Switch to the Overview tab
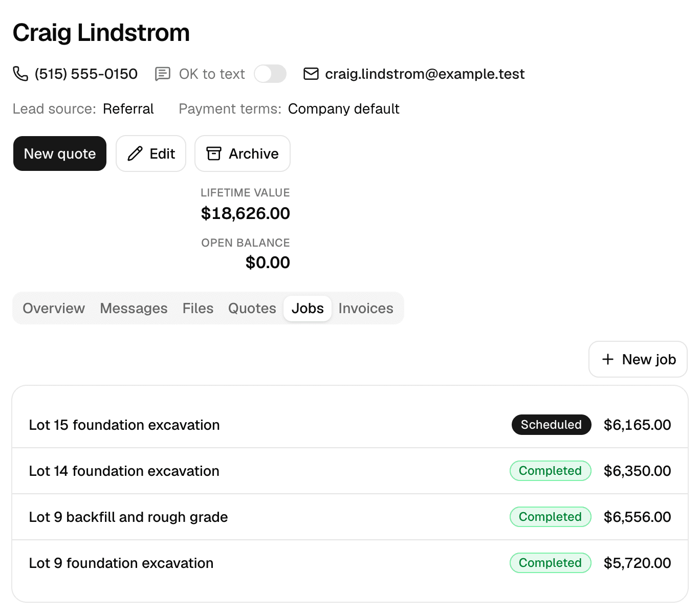 pos(54,308)
